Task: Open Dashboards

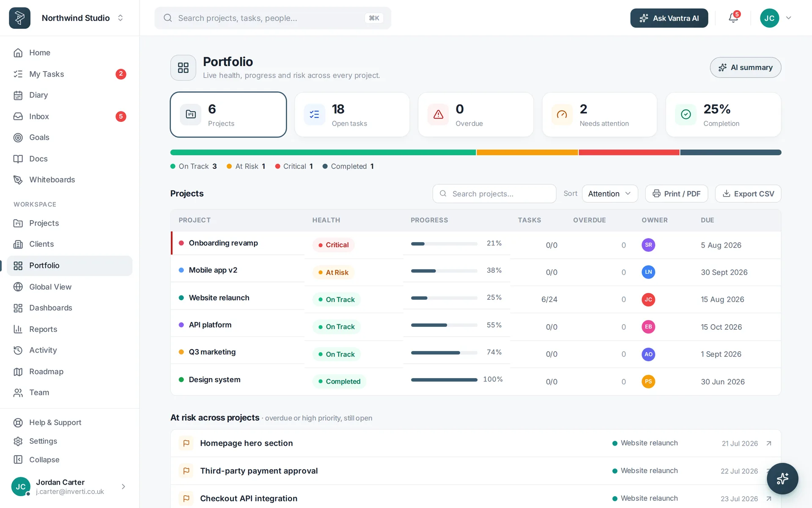Action: click(x=70, y=308)
